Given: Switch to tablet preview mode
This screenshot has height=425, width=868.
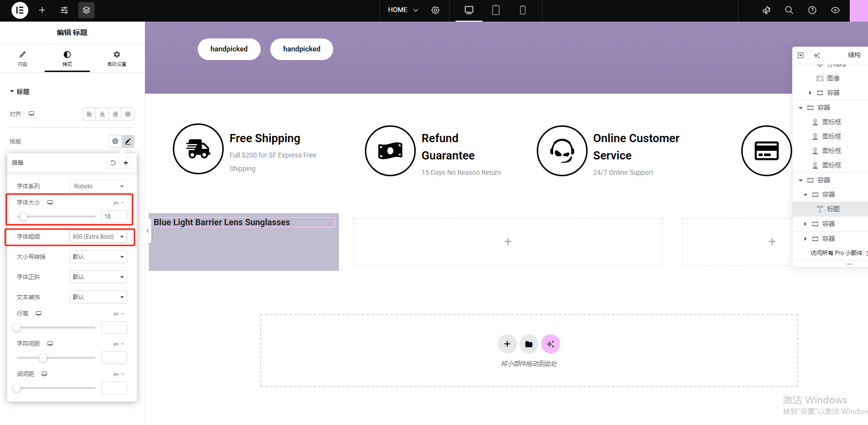Looking at the screenshot, I should point(496,10).
